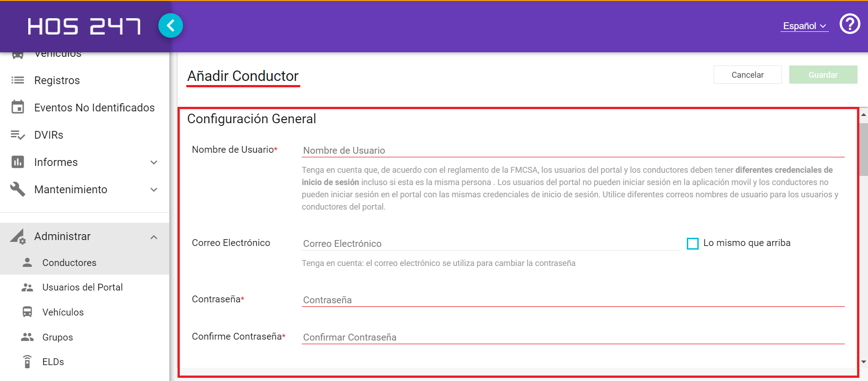Expand the Informes menu chevron

point(154,162)
